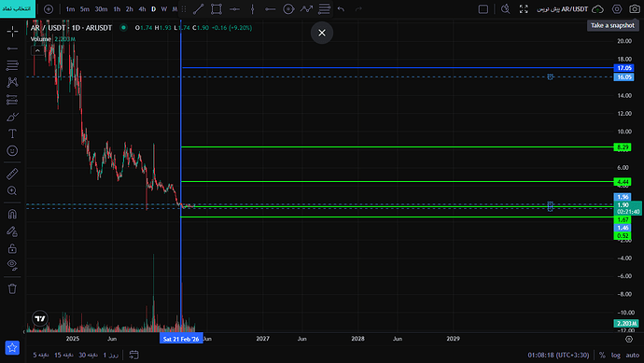Pick the circle price-target tool
The height and width of the screenshot is (363, 644).
[288, 9]
